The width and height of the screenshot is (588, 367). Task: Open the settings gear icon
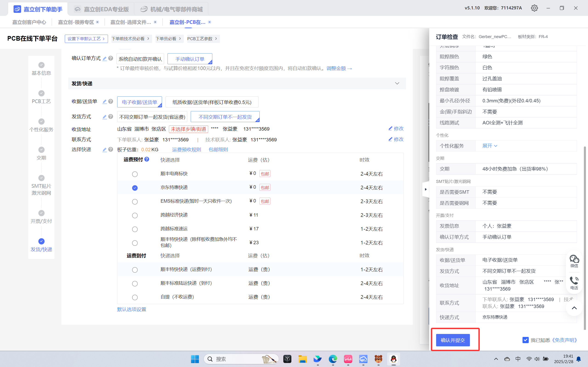(x=534, y=8)
